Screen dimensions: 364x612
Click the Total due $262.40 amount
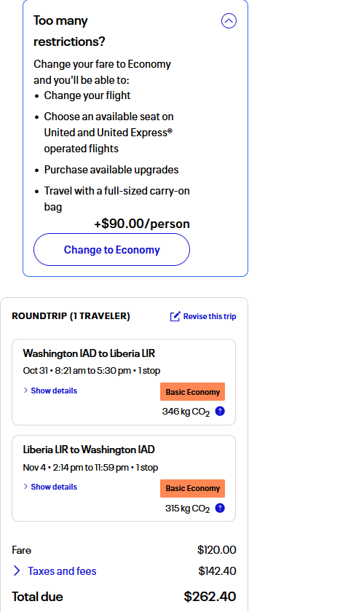[210, 597]
